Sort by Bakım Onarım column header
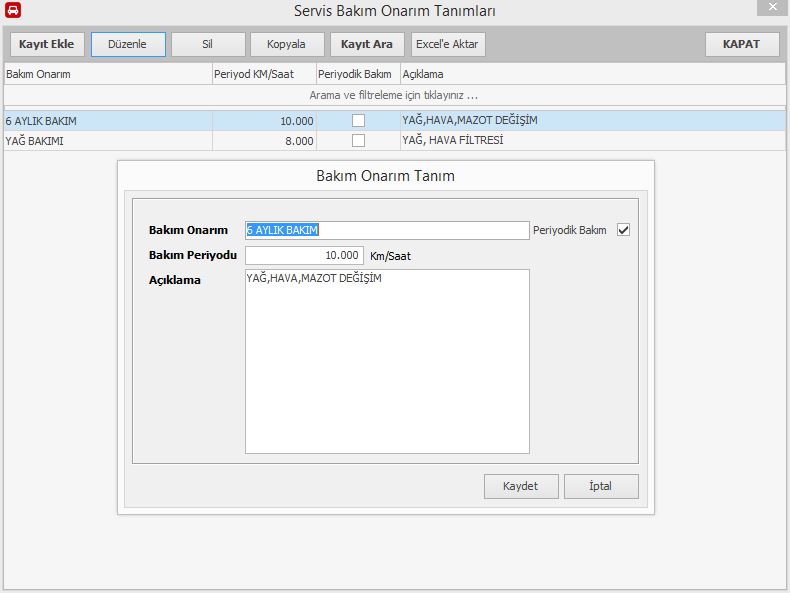The image size is (790, 593). (107, 74)
